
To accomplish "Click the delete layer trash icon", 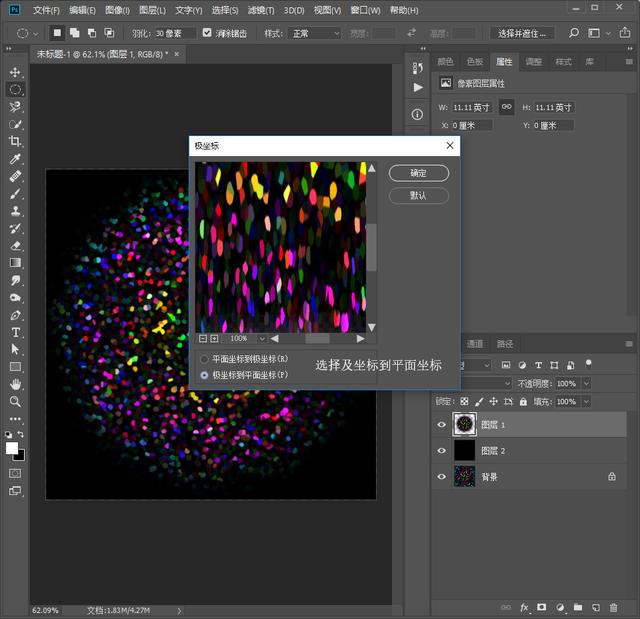I will coord(613,608).
